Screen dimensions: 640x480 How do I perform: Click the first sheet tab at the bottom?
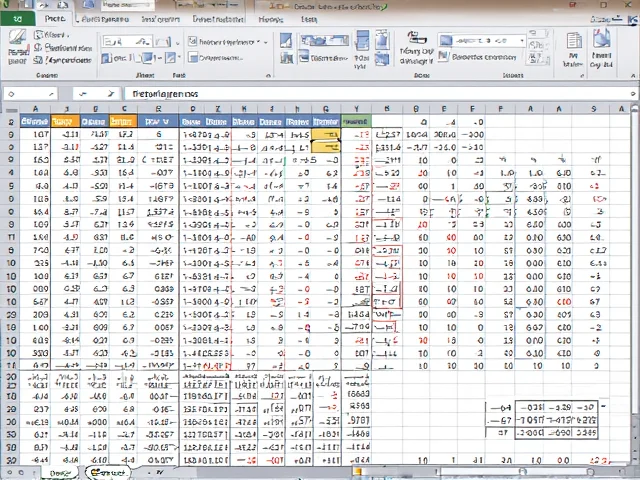(x=60, y=473)
